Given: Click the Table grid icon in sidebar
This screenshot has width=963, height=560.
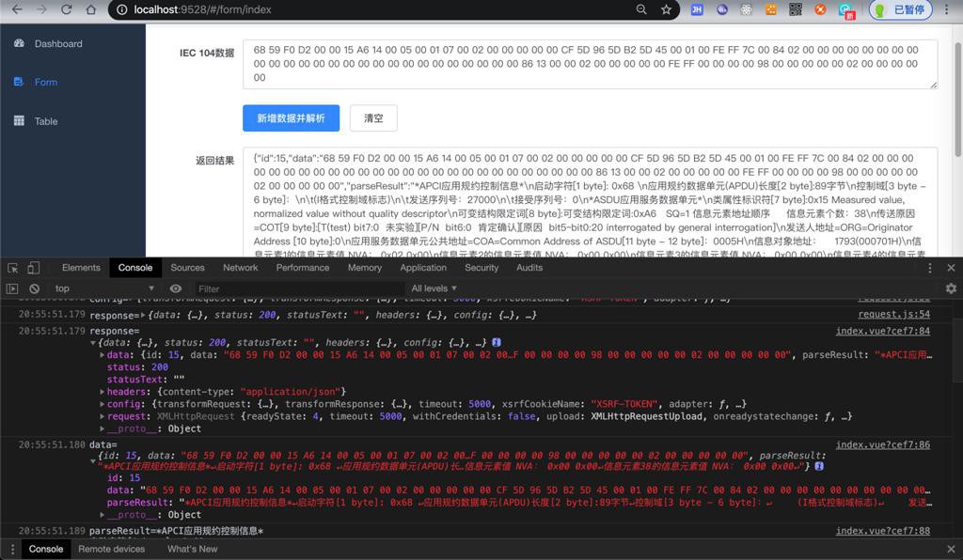Looking at the screenshot, I should 19,121.
